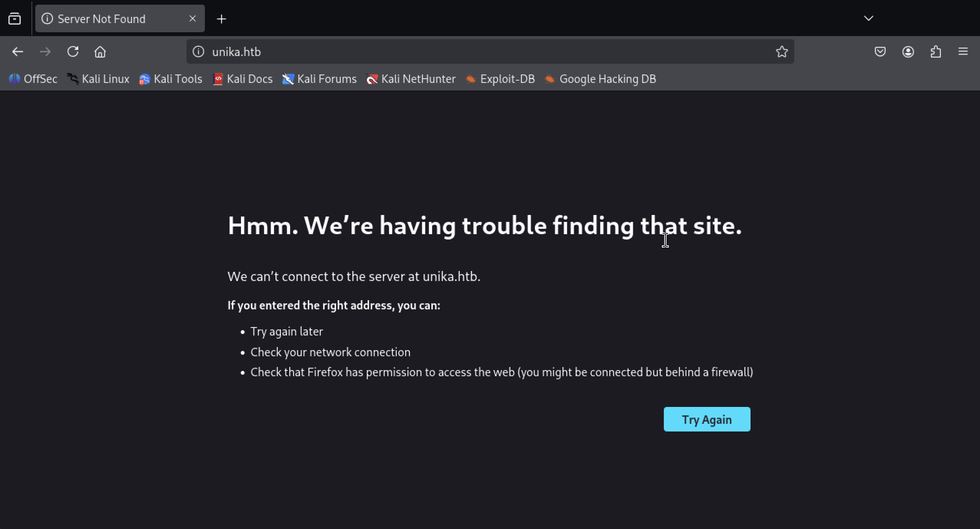Click the unika.htb address bar field
Screen dimensions: 980x529
pyautogui.click(x=460, y=52)
